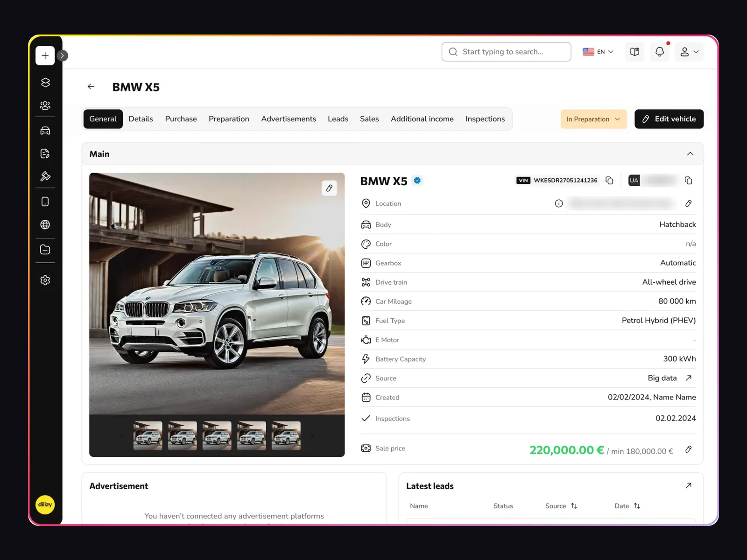Switch to the Additional income tab
Viewport: 747px width, 560px height.
[422, 119]
